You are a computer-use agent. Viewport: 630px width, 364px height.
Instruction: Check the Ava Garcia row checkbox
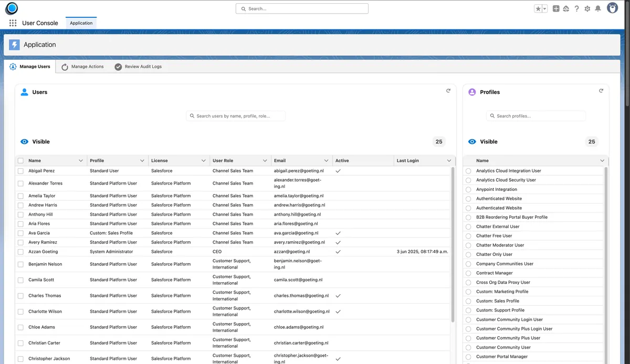tap(20, 233)
